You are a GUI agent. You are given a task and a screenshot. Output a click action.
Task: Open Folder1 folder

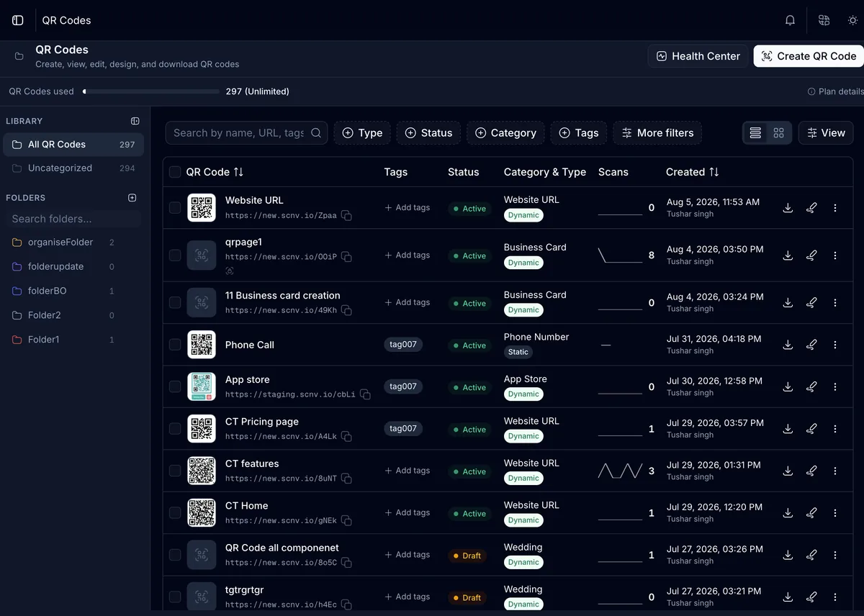coord(73,340)
